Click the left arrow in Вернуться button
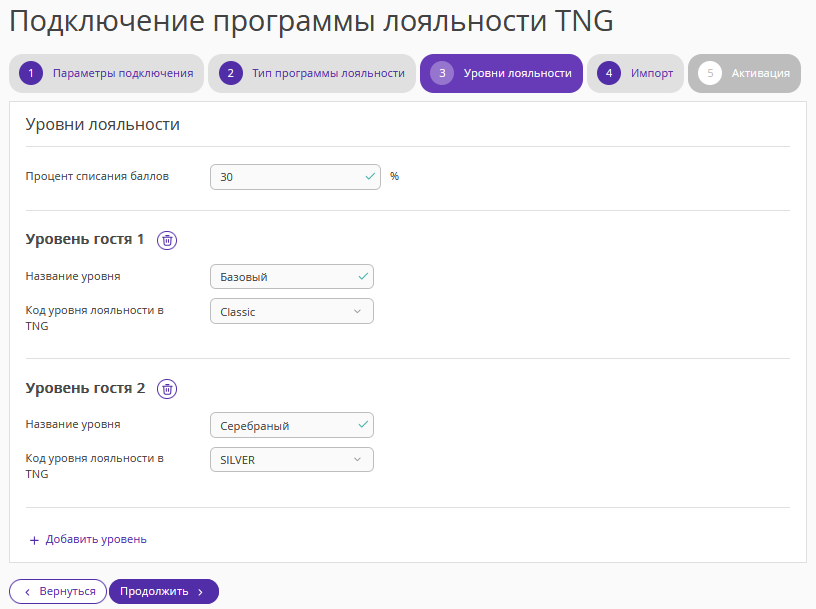 28,592
